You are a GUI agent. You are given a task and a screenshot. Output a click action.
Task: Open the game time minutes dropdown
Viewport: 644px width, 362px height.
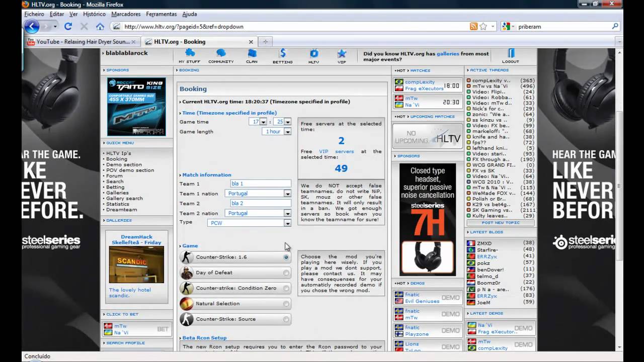click(287, 122)
